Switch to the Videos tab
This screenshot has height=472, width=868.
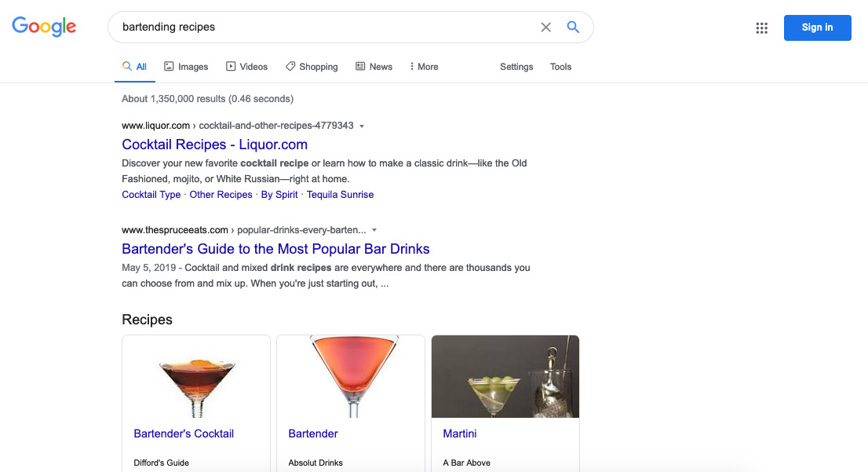tap(247, 67)
